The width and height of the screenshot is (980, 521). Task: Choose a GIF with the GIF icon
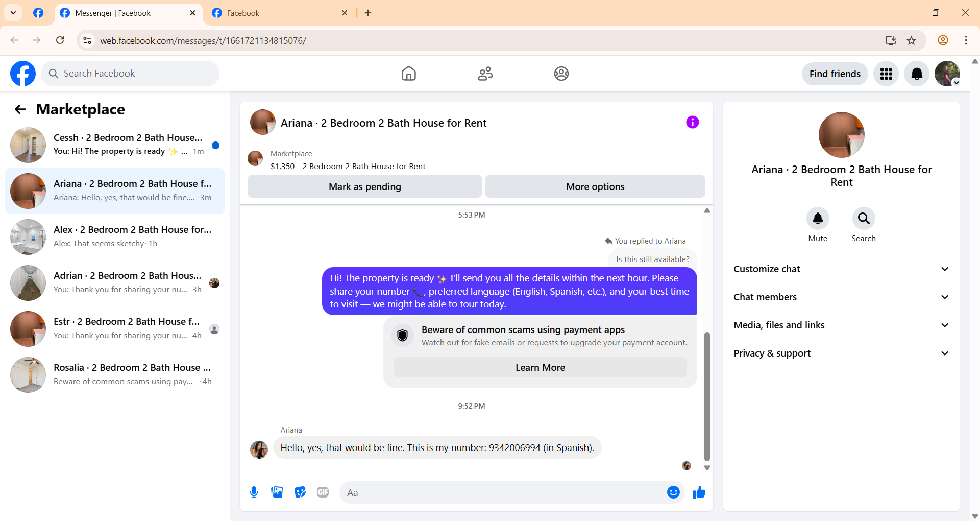(x=323, y=492)
